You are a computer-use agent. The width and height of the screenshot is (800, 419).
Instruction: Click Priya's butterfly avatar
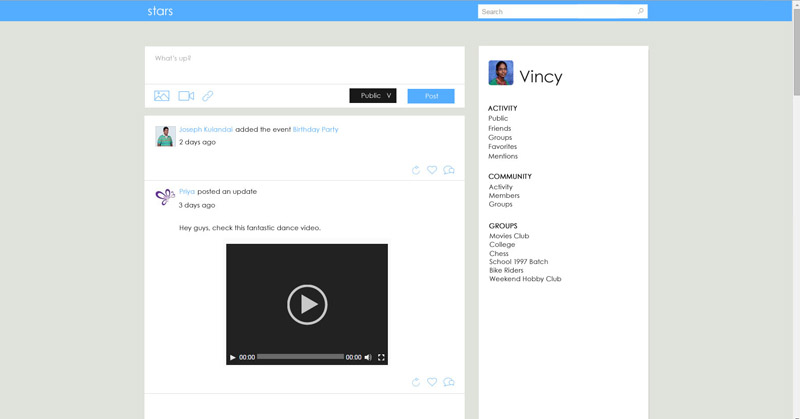pyautogui.click(x=165, y=196)
